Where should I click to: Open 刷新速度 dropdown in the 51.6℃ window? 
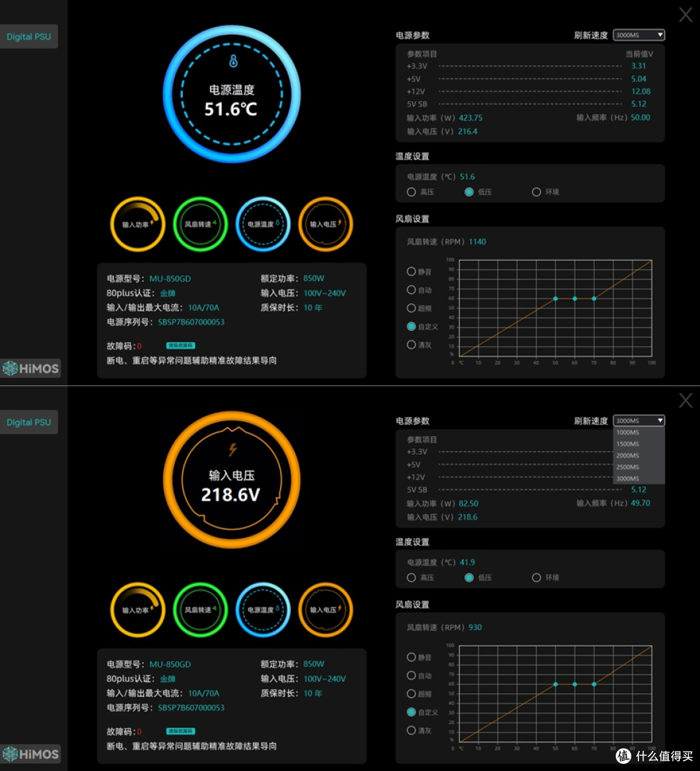(639, 35)
